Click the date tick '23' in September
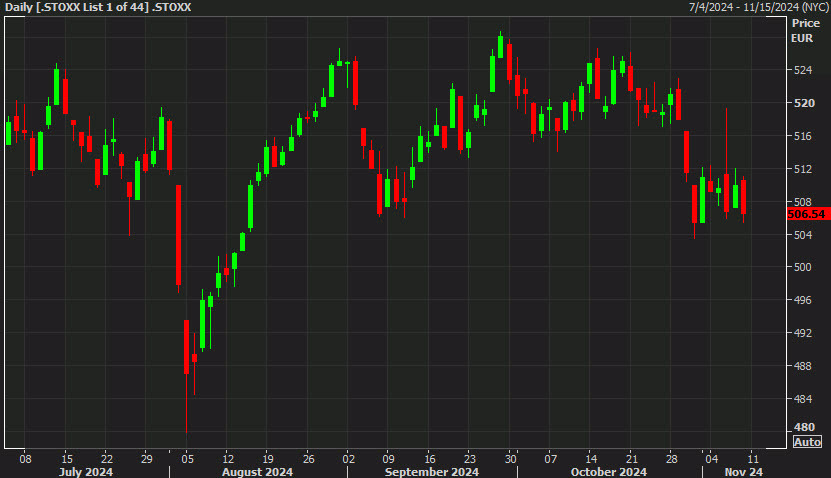 (470, 459)
